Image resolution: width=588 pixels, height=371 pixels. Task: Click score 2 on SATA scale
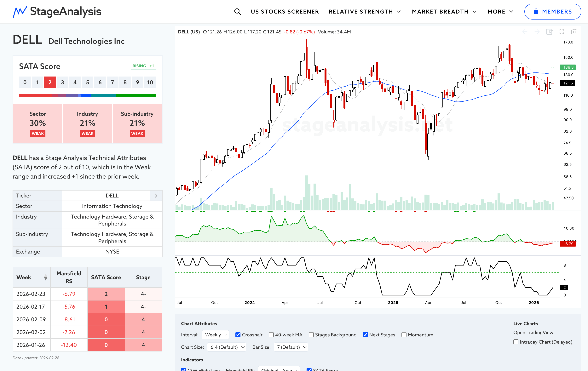[x=50, y=83]
